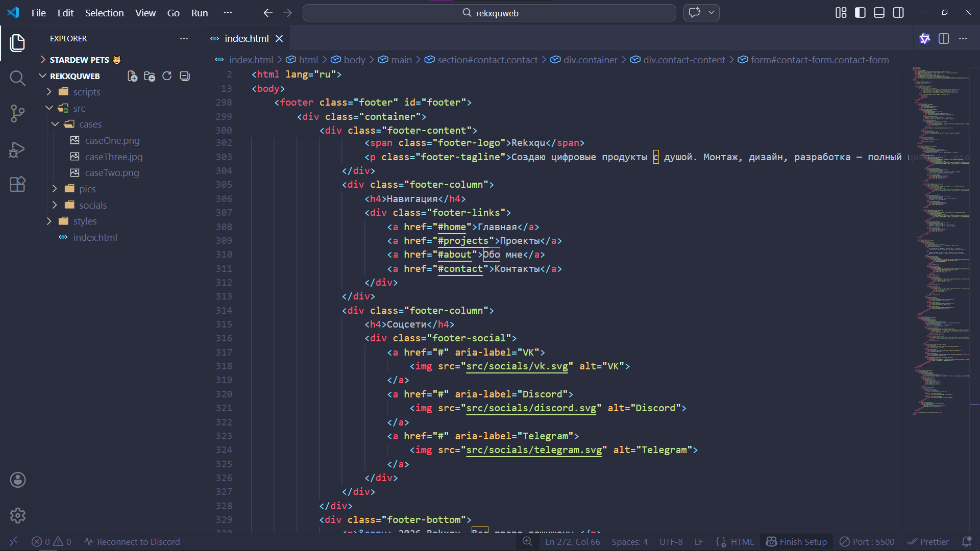
Task: Click the New Folder icon in explorer
Action: [x=150, y=76]
